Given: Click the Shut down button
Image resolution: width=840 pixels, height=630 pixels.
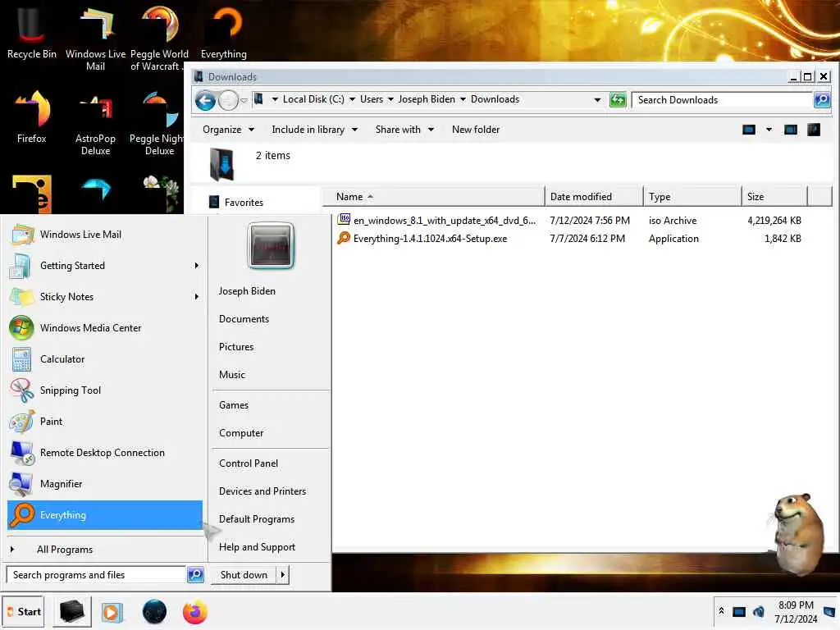Looking at the screenshot, I should coord(244,575).
